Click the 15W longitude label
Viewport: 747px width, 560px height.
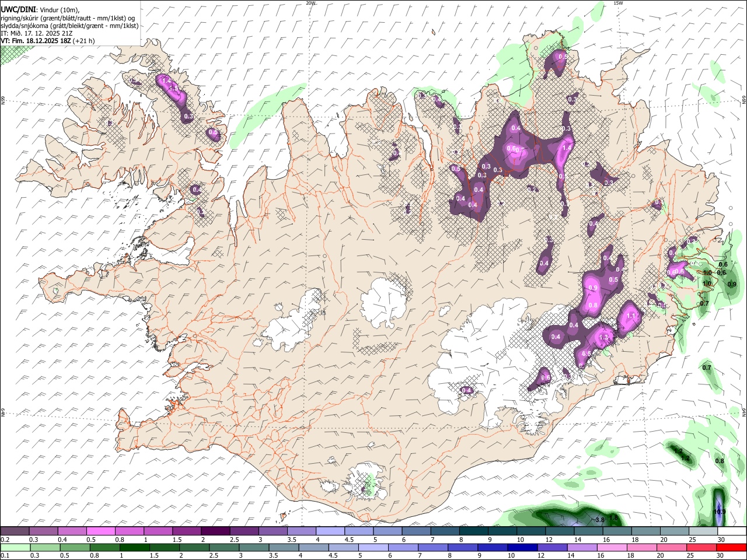coord(618,3)
